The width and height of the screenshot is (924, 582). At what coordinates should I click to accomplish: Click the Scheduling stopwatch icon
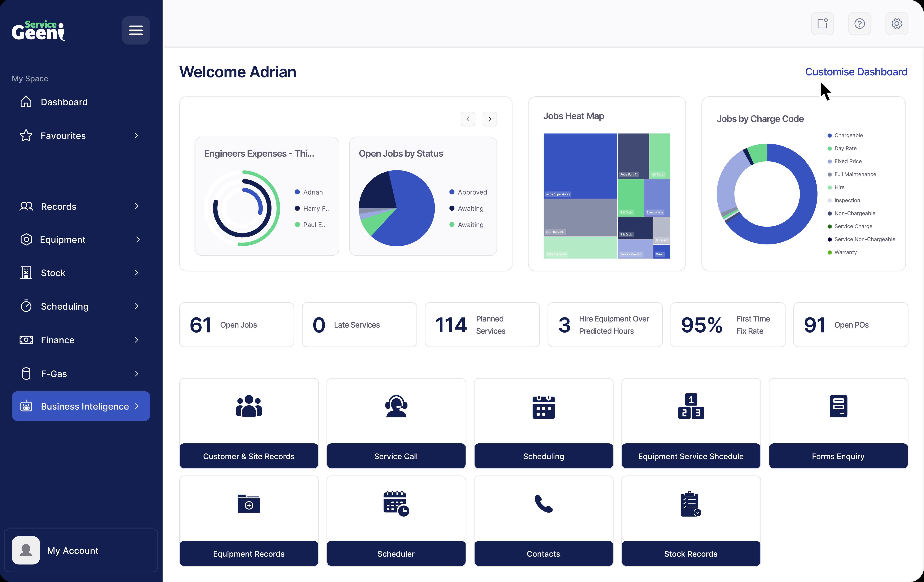pyautogui.click(x=26, y=306)
